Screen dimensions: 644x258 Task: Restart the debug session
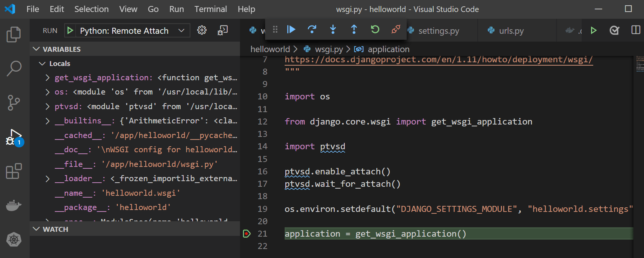click(375, 29)
